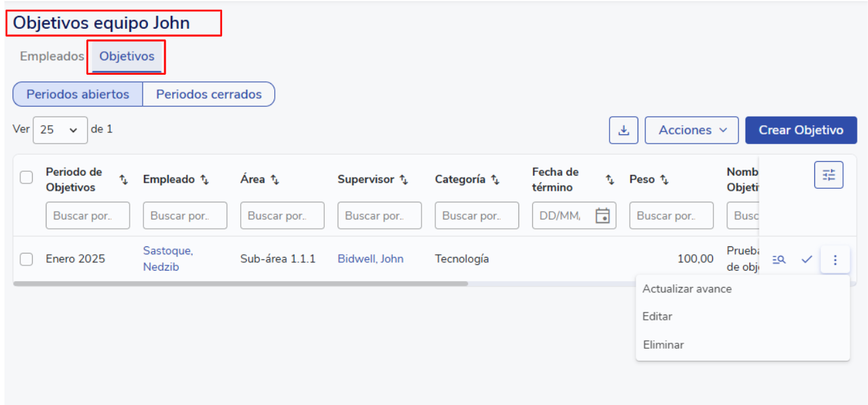This screenshot has height=405, width=868.
Task: Sort by Supervisor column arrows
Action: [404, 180]
